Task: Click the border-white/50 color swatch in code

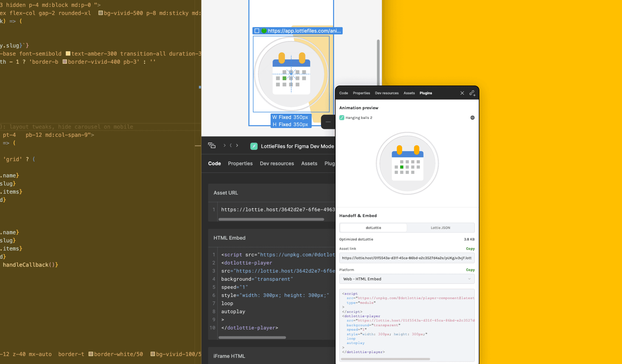Action: [x=91, y=354]
